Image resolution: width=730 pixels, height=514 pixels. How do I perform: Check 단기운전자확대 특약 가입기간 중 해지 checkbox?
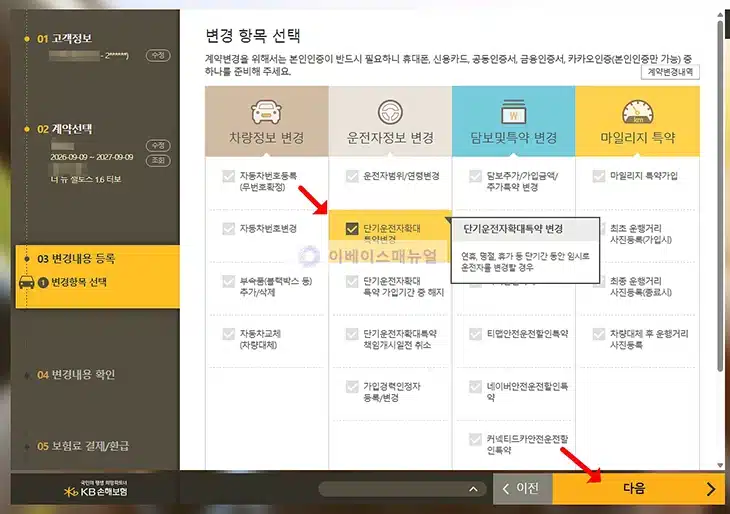(352, 282)
